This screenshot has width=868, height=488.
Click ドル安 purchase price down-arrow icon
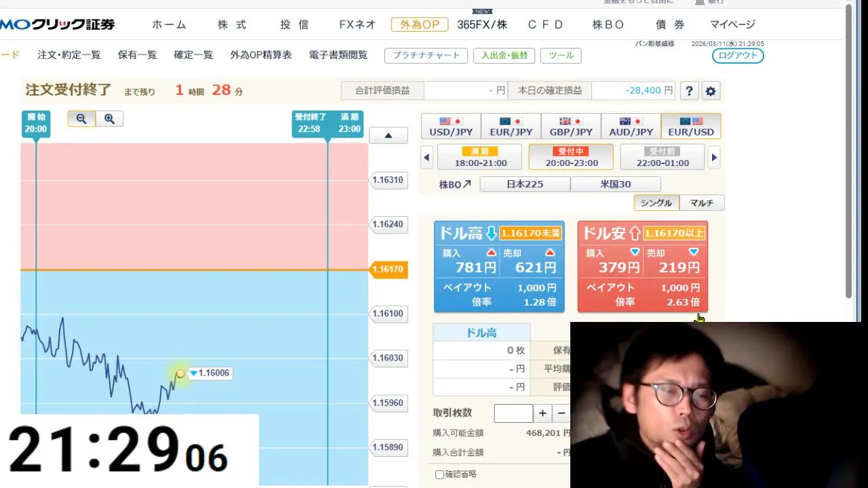635,252
